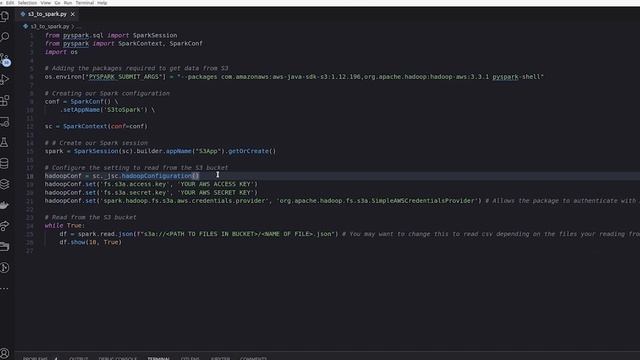The image size is (640, 360).
Task: Click 'setAppName' on line 10
Action: click(x=81, y=110)
